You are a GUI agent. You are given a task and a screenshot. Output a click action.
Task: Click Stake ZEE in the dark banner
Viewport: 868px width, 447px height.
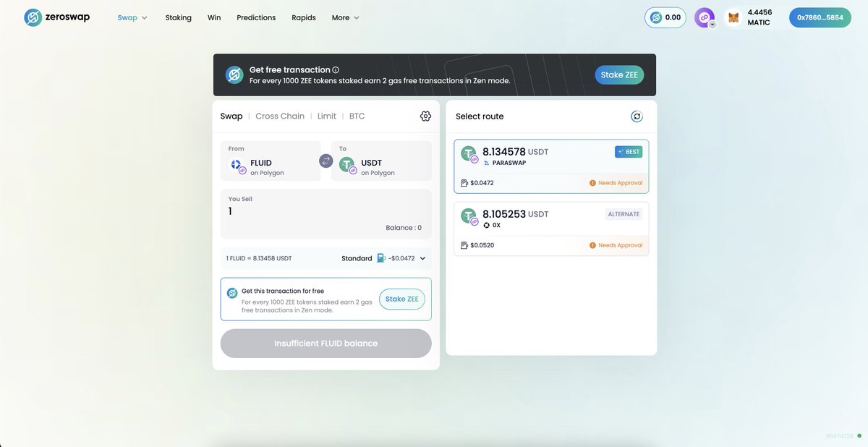click(619, 75)
